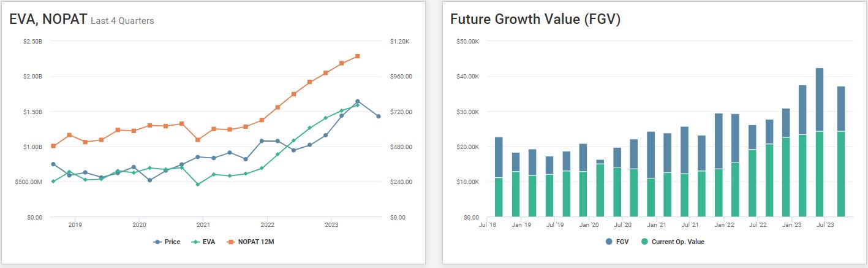Click the shortest bar after Jan '20

(x=600, y=188)
